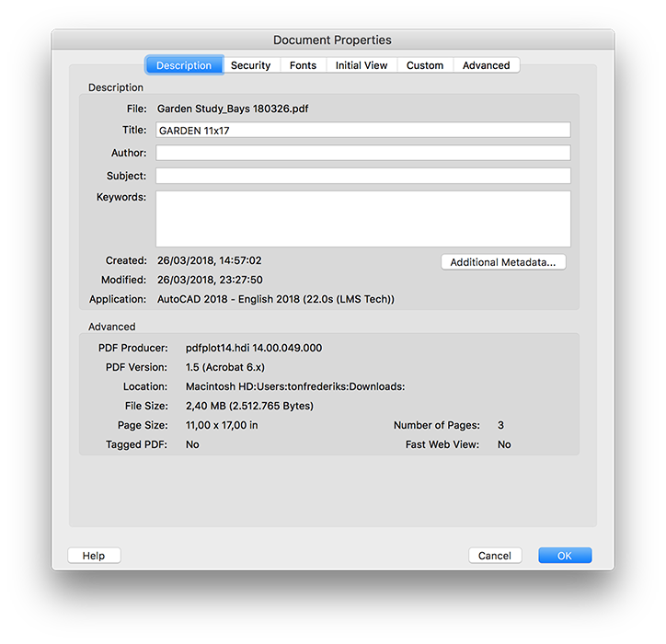
Task: Select file name Garden Study_Bays 180326.pdf
Action: coord(233,109)
